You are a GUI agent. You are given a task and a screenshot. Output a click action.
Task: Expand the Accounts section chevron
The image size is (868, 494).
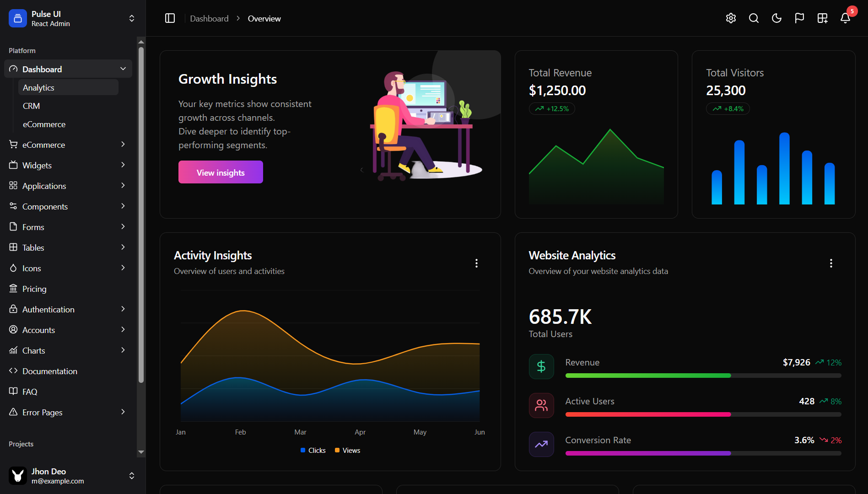(123, 329)
